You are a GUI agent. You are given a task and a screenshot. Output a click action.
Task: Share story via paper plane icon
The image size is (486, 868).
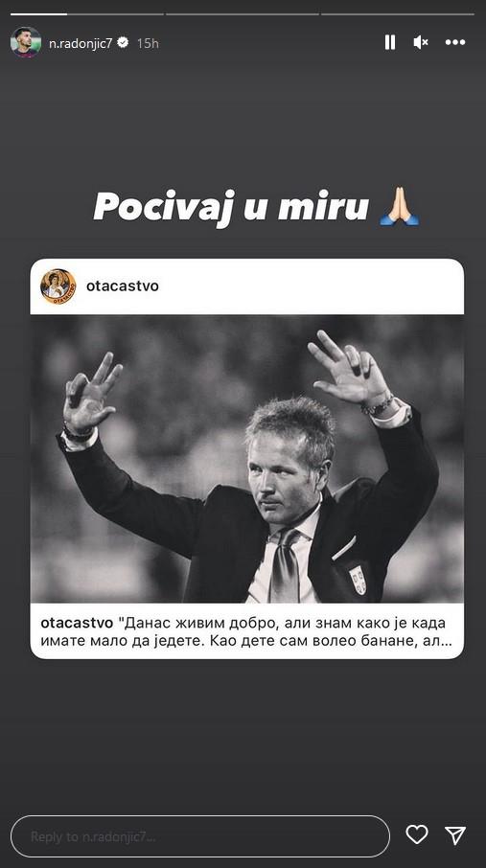tap(455, 834)
